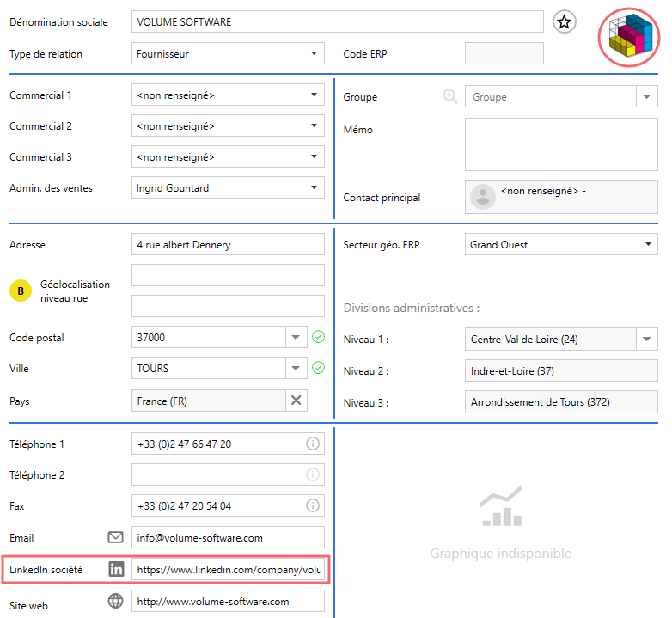The height and width of the screenshot is (618, 672).
Task: Click the unavailable chart icon
Action: pos(502,505)
